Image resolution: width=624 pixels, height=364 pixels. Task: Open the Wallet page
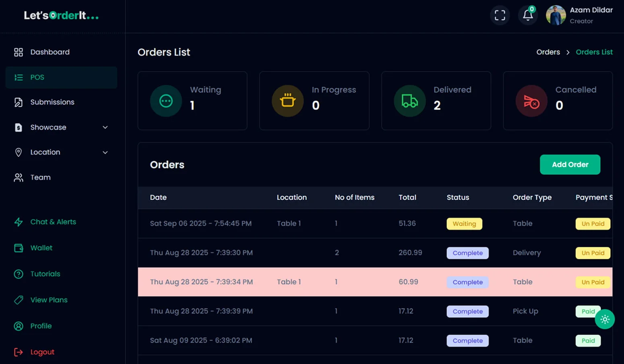[x=41, y=248]
